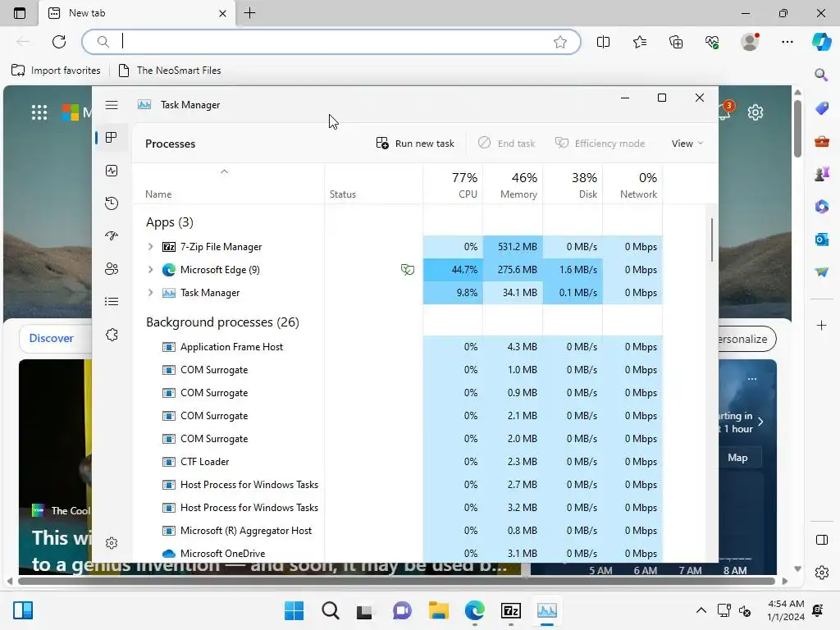
Task: Open Edge sidebar search icon
Action: (821, 75)
